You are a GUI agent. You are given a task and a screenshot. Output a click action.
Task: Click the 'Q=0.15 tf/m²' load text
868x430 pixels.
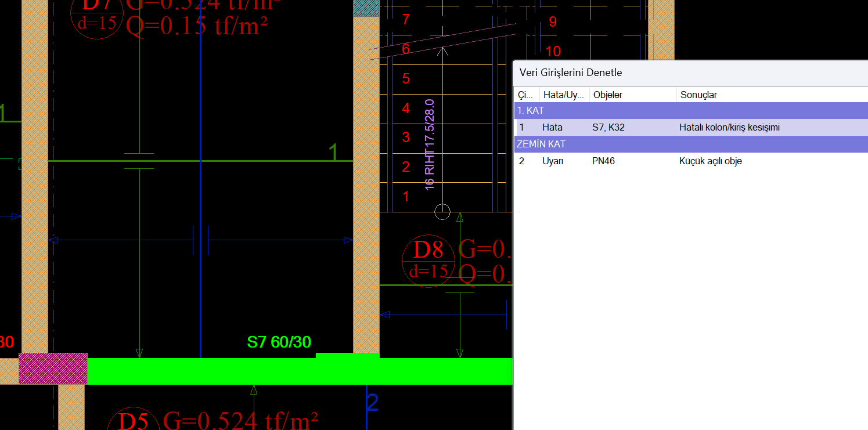[x=197, y=26]
